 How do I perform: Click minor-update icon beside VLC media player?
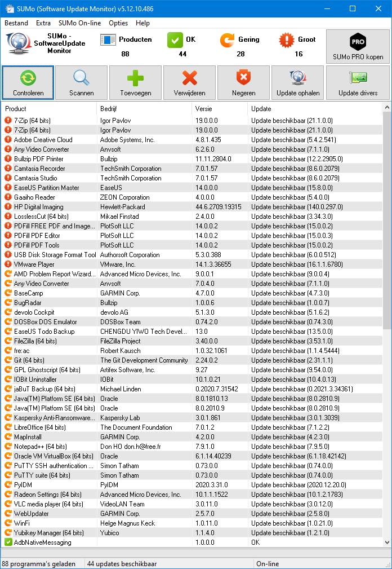8,504
